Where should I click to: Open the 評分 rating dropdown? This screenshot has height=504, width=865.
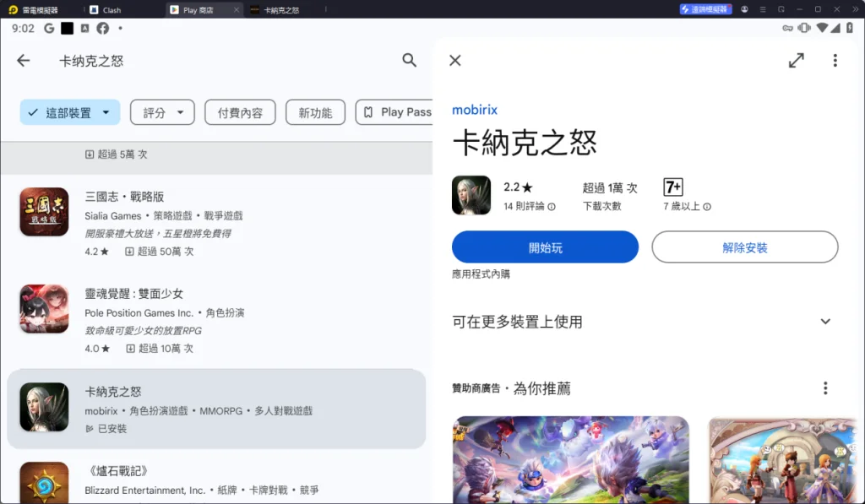(x=162, y=112)
